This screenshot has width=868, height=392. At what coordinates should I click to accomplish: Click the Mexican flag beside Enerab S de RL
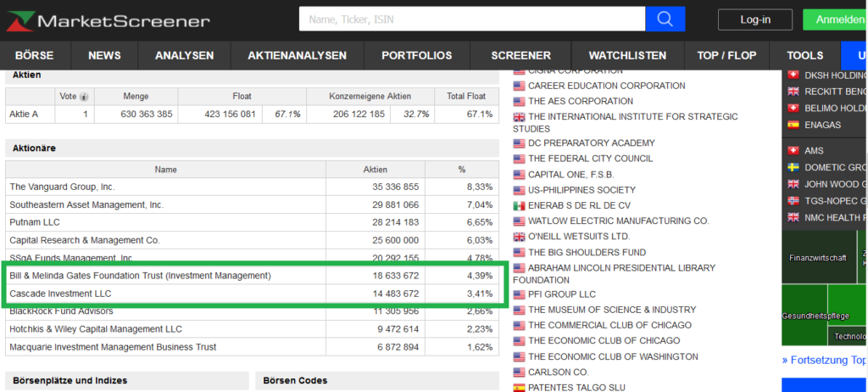(519, 205)
